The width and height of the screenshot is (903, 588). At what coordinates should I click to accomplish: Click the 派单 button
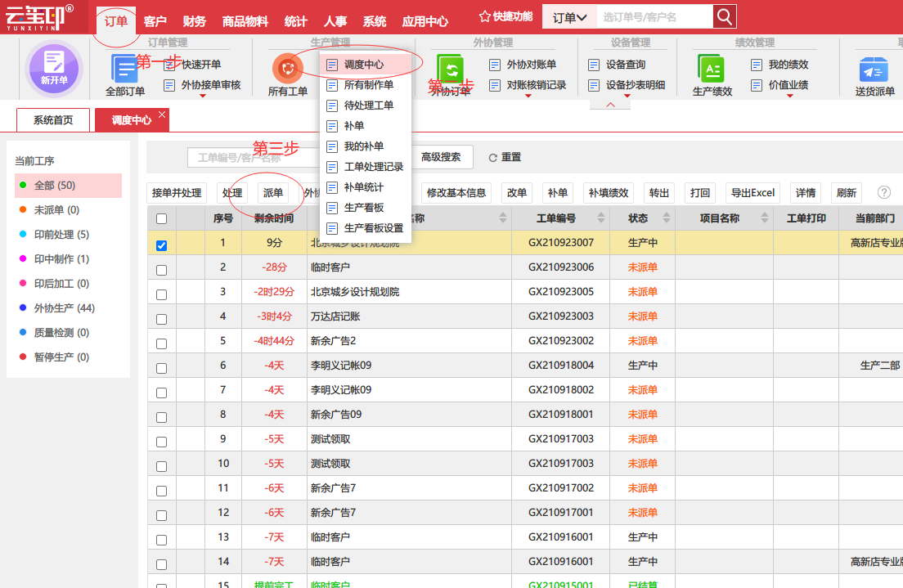point(273,193)
